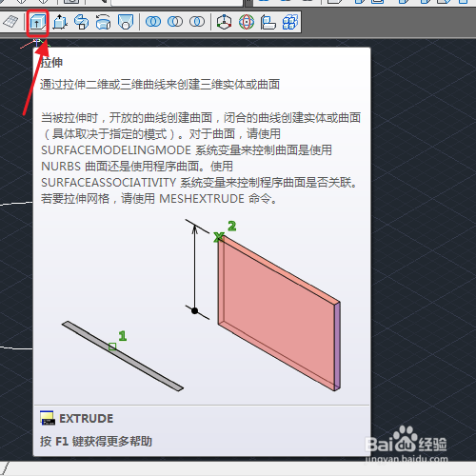The height and width of the screenshot is (476, 476).
Task: Select the Planar Surface tool icon
Action: click(x=10, y=22)
